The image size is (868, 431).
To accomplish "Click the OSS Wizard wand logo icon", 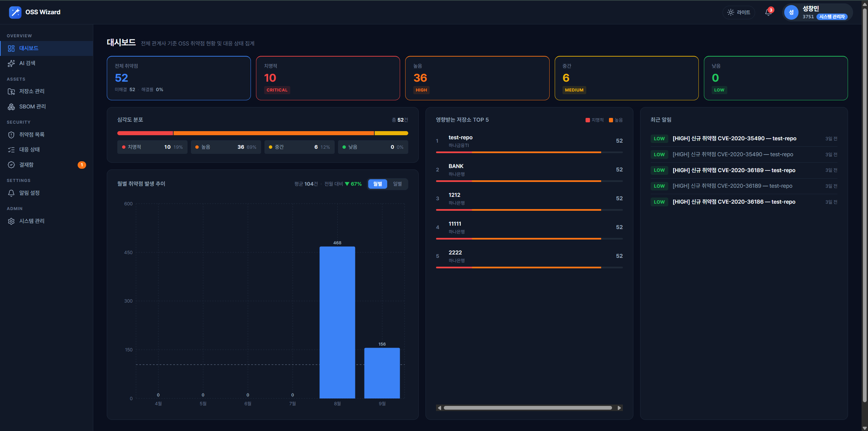I will [x=15, y=12].
